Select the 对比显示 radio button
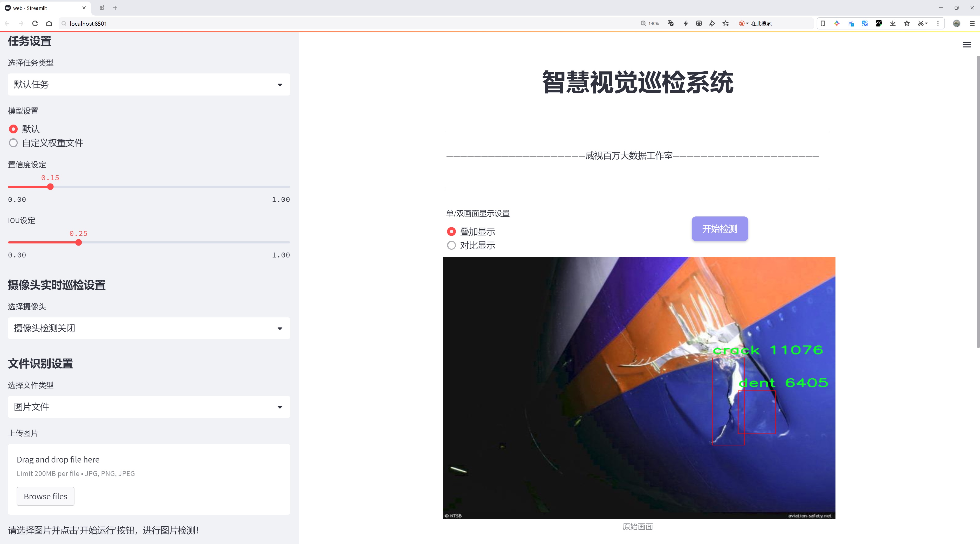Image resolution: width=980 pixels, height=544 pixels. pyautogui.click(x=451, y=245)
